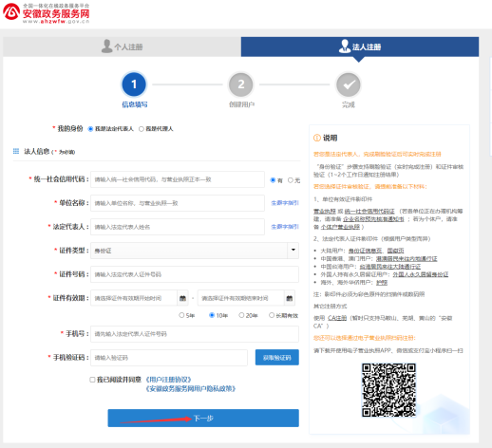Click the completion checkmark step circle
The width and height of the screenshot is (492, 448).
(x=349, y=84)
